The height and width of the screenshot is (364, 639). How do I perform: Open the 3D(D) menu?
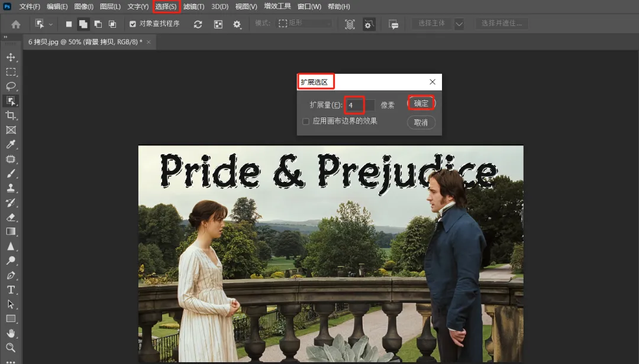220,6
